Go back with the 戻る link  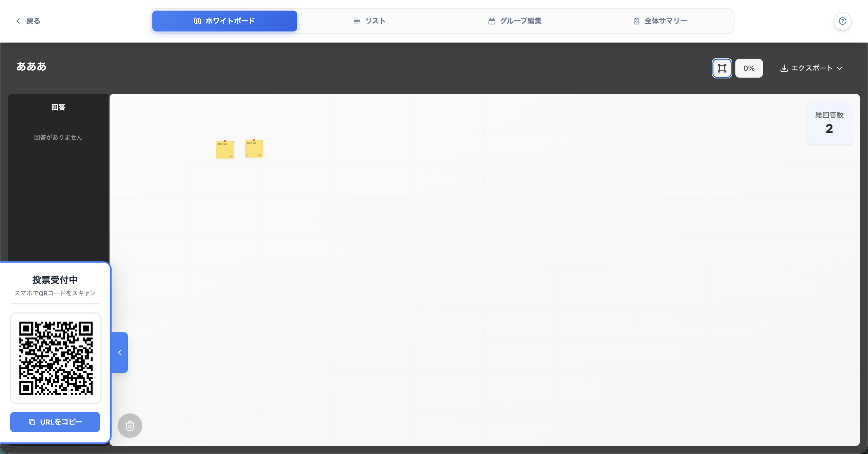click(x=28, y=21)
